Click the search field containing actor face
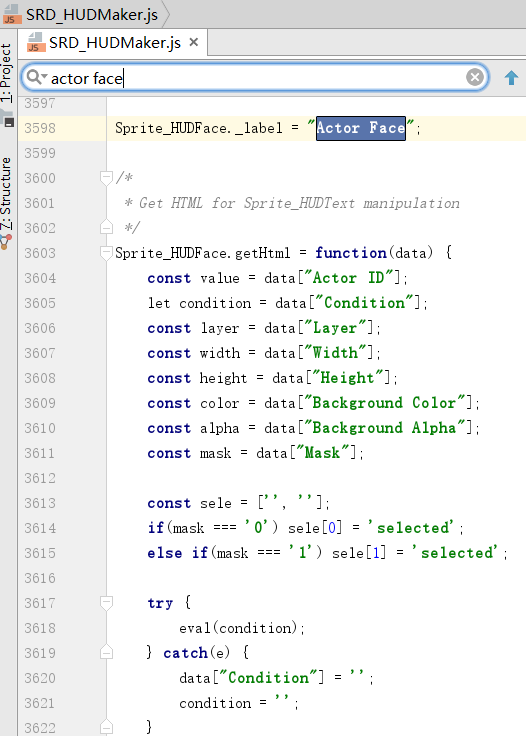The height and width of the screenshot is (736, 526). [x=255, y=77]
